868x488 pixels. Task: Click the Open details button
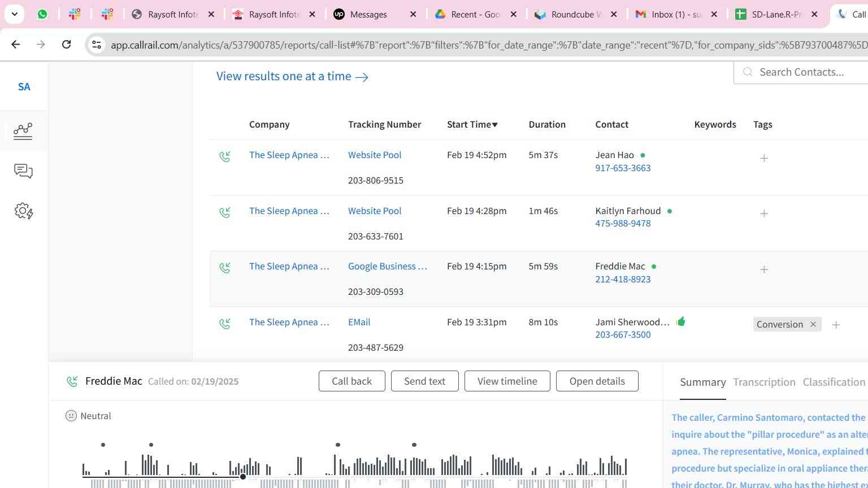(597, 381)
